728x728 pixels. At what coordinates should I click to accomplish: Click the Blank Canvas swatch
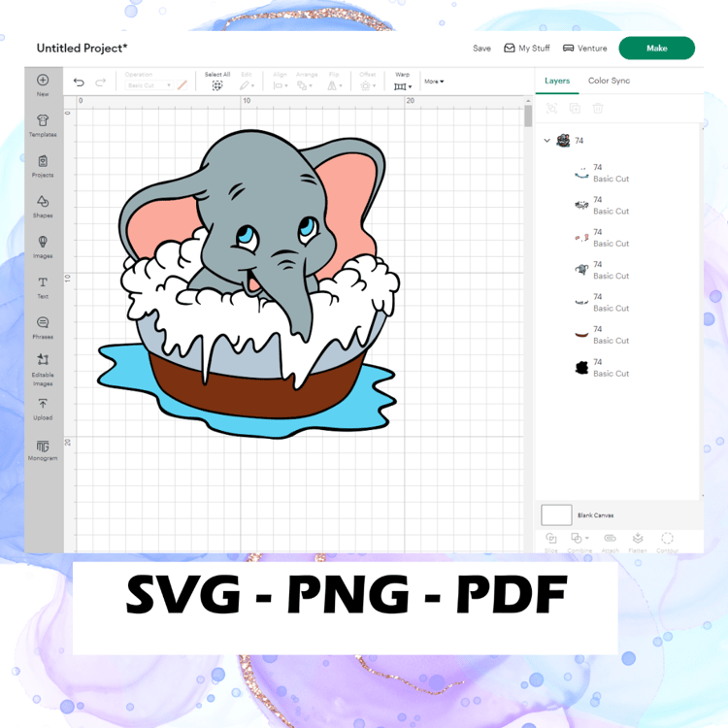(556, 514)
